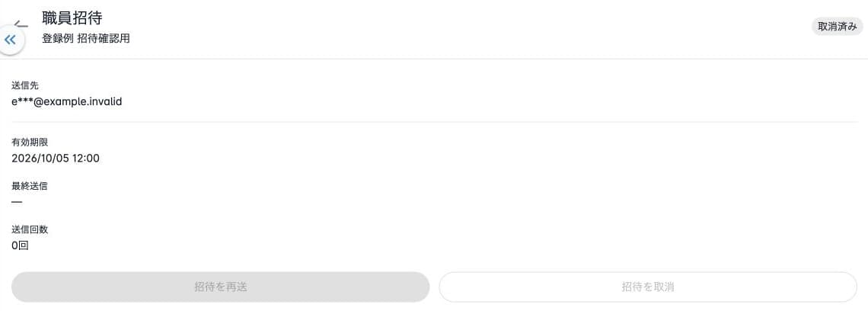This screenshot has width=868, height=311.
Task: Click the 送信先 field label
Action: (x=25, y=85)
